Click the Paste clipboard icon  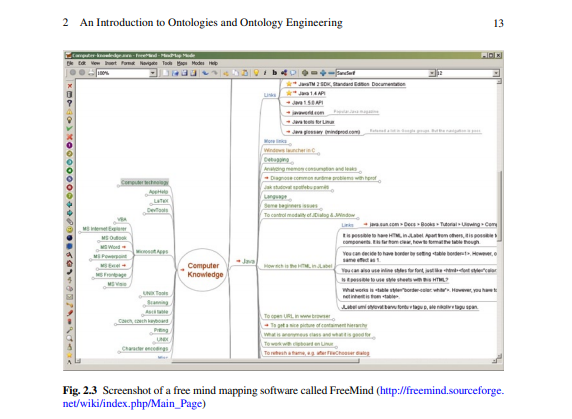point(245,73)
